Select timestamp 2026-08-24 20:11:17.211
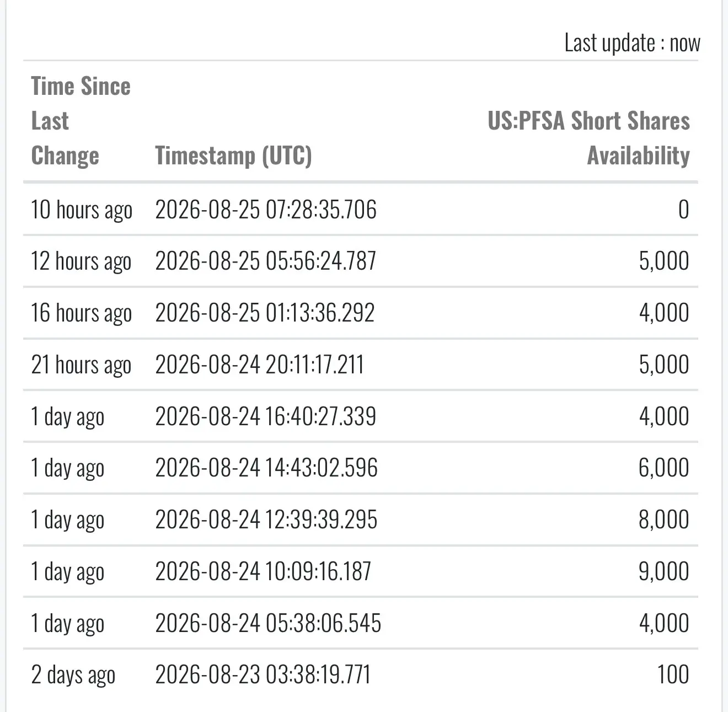The height and width of the screenshot is (712, 728). pos(259,365)
